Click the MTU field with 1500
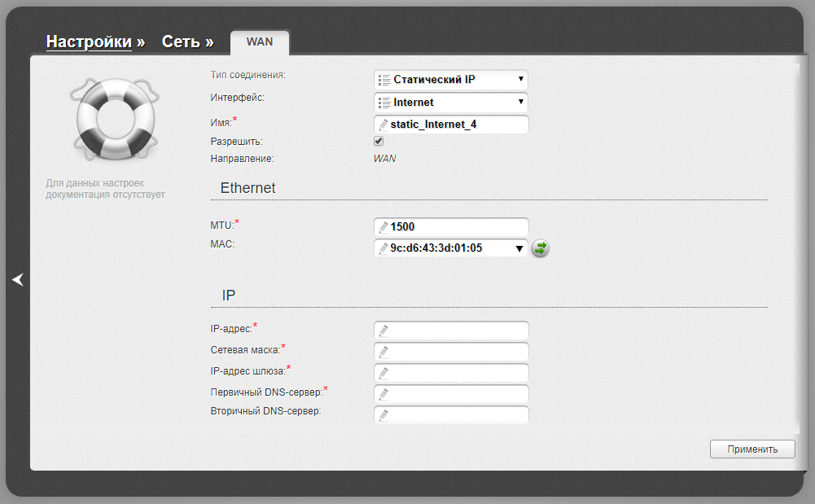 coord(450,226)
